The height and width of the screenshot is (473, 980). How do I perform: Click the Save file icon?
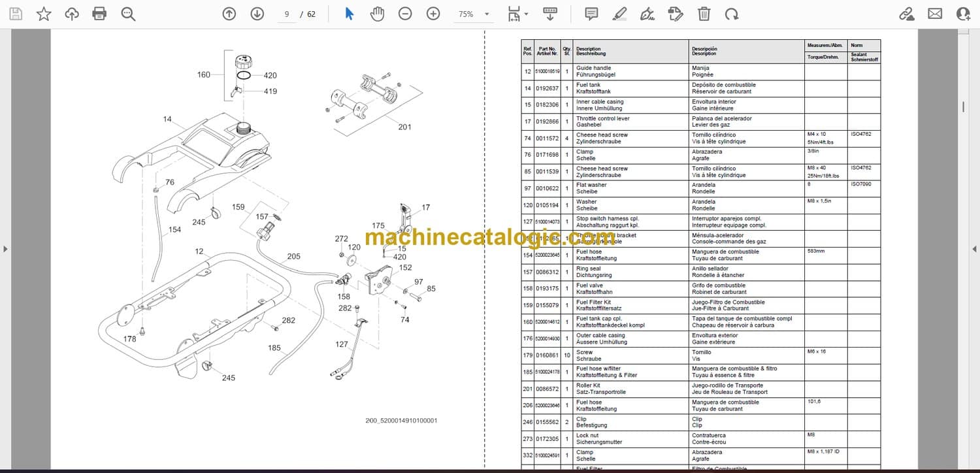coord(16,14)
